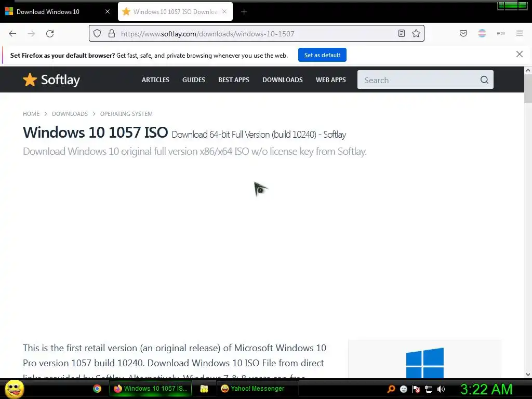Screen dimensions: 532x399
Task: Click the page scrollbar up arrow
Action: [528, 71]
